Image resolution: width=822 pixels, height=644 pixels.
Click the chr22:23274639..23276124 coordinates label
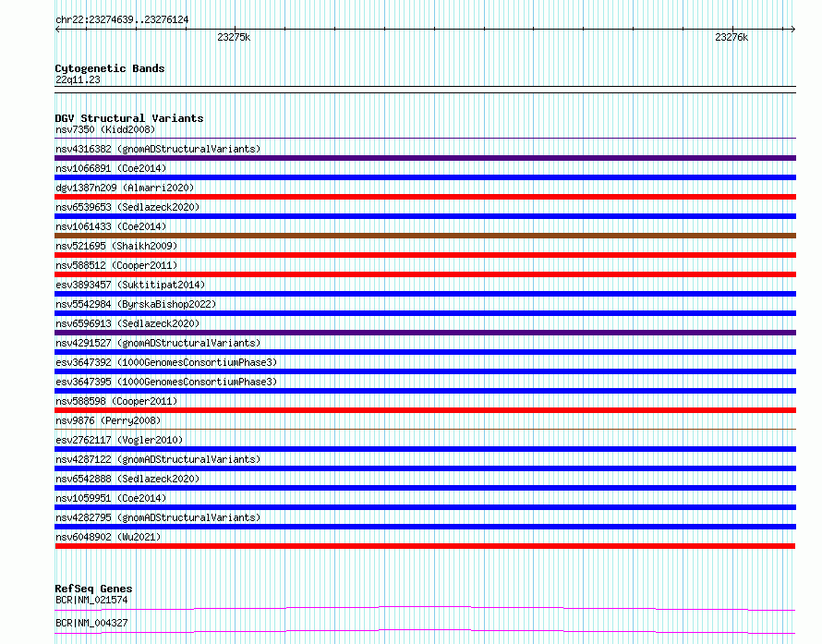122,19
